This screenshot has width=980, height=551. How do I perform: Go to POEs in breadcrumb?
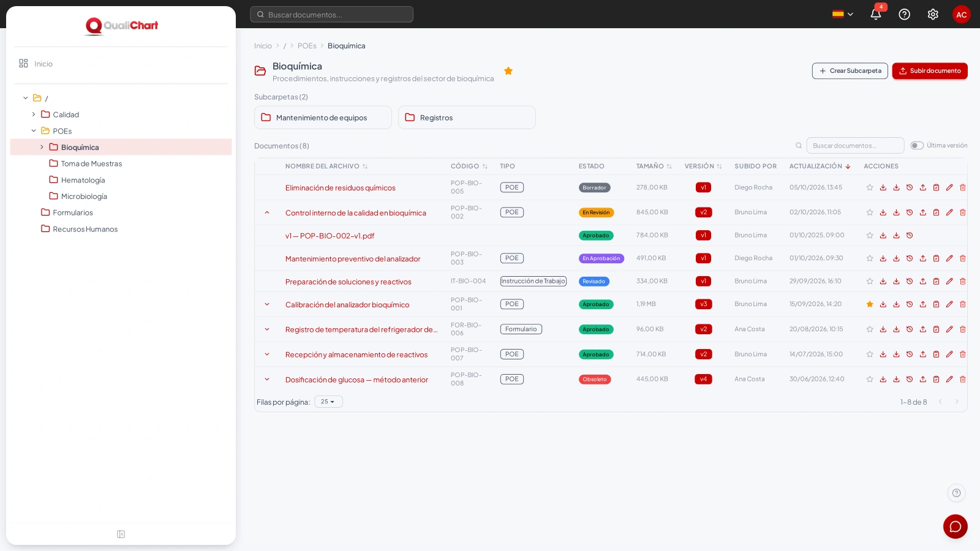click(307, 46)
